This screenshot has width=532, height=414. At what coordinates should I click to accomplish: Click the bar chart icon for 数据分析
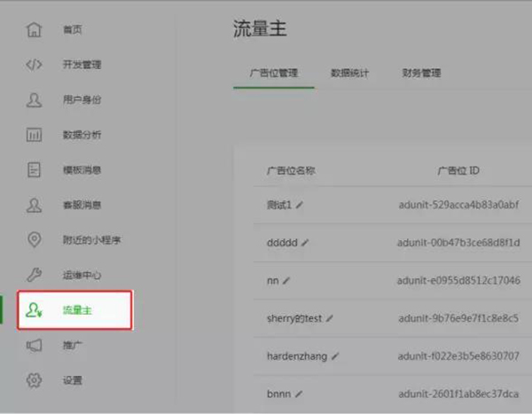click(35, 135)
